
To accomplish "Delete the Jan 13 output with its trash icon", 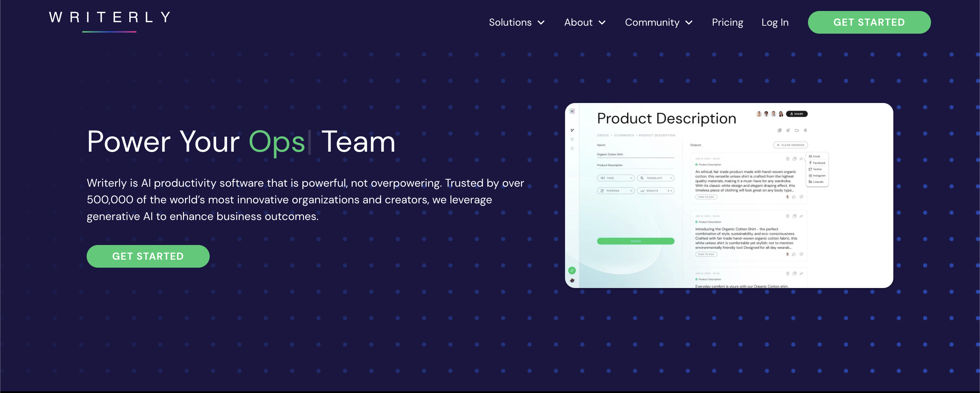I will 787,216.
